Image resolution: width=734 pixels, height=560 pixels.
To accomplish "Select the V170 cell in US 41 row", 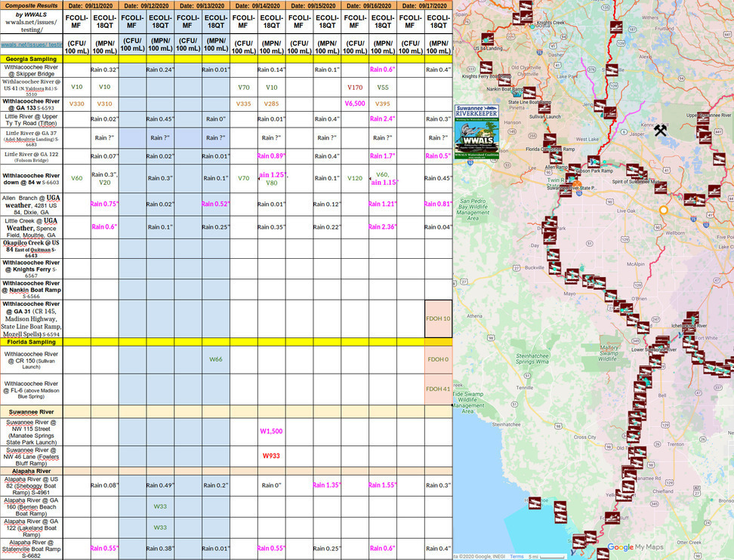I will pyautogui.click(x=355, y=87).
